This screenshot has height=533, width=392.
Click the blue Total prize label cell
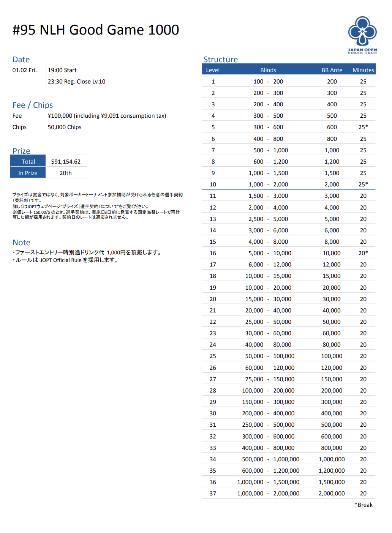pos(28,162)
